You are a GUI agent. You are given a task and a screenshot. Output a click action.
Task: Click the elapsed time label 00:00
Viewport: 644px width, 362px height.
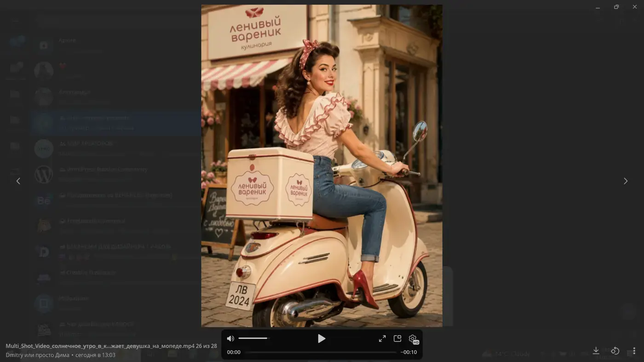234,352
